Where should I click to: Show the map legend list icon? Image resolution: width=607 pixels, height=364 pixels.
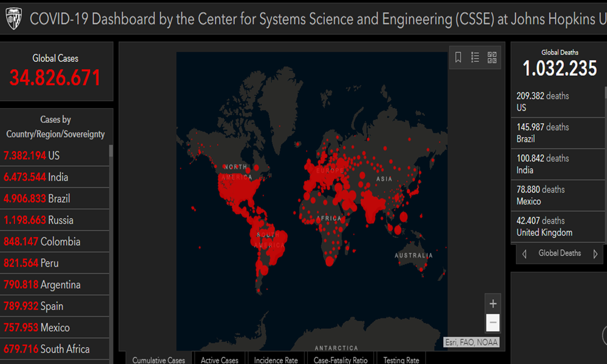(x=475, y=58)
